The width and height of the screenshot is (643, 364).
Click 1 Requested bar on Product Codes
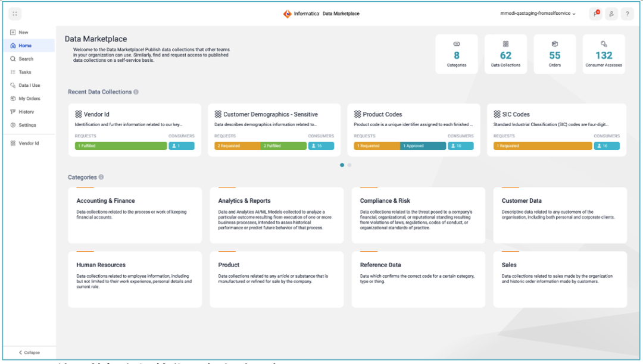point(377,146)
